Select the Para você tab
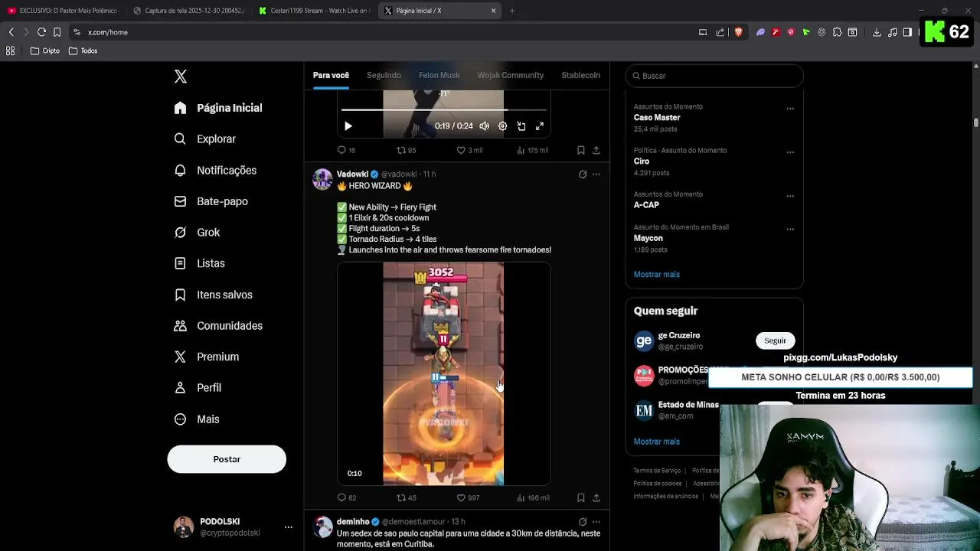The width and height of the screenshot is (980, 551). [331, 75]
